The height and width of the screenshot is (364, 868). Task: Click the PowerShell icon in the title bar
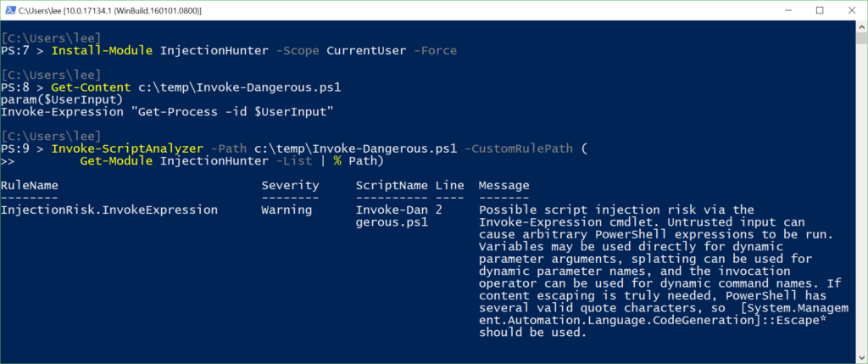(12, 10)
